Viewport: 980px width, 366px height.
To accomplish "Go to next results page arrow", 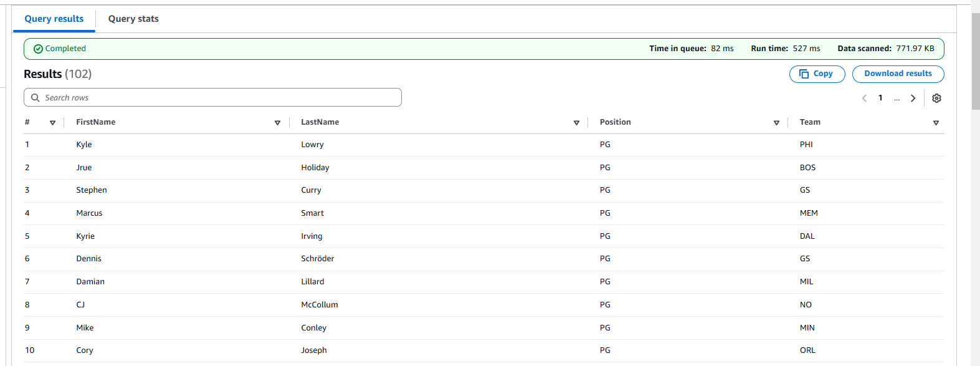I will pos(913,98).
